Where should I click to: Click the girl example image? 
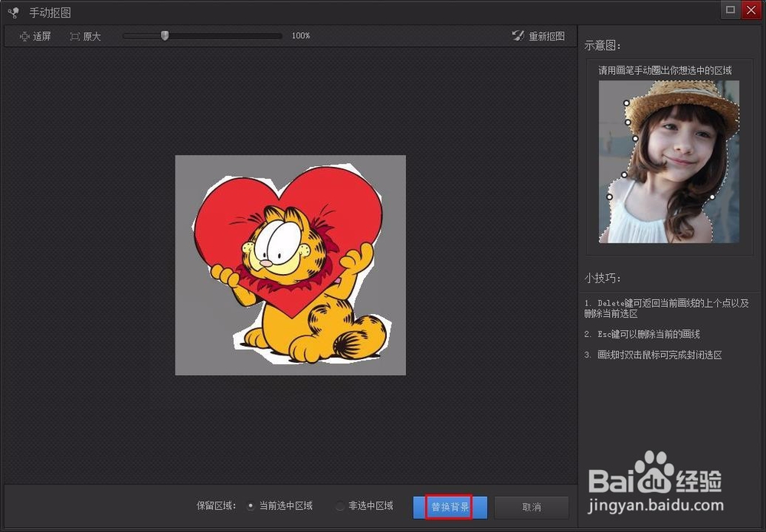(669, 162)
